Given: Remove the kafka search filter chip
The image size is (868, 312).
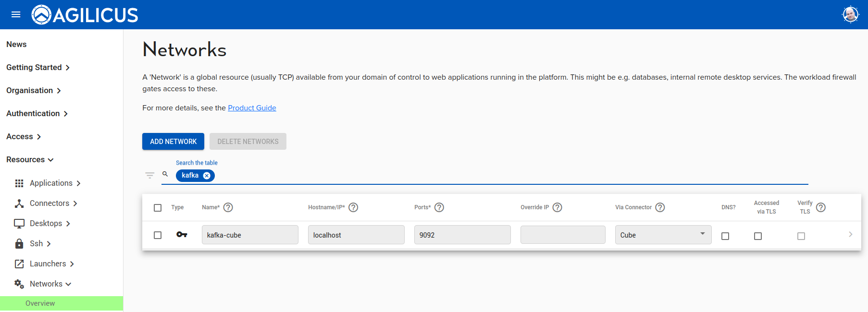Looking at the screenshot, I should (x=207, y=176).
